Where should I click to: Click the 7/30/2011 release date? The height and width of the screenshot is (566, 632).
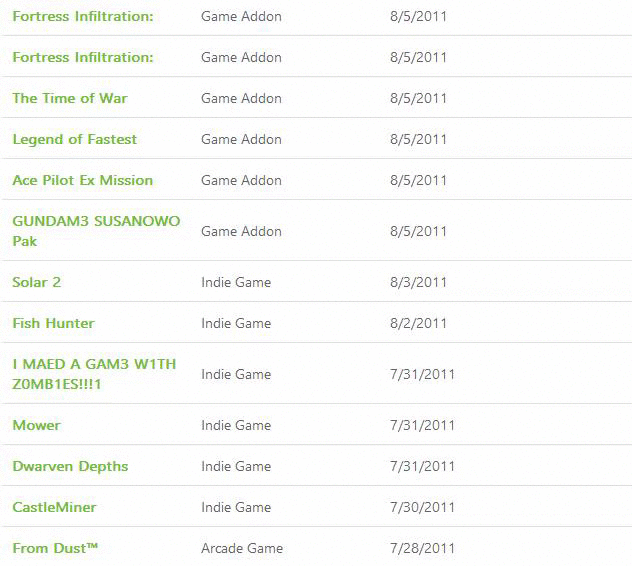[422, 507]
